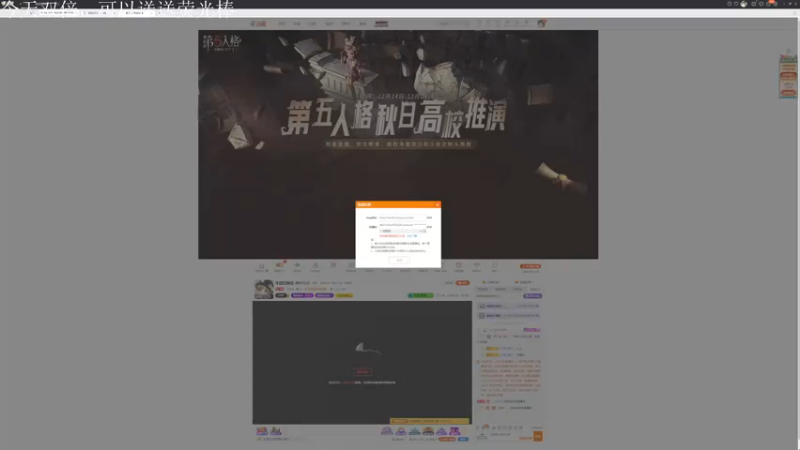
Task: Copy the stream code in dialog
Action: tap(429, 227)
